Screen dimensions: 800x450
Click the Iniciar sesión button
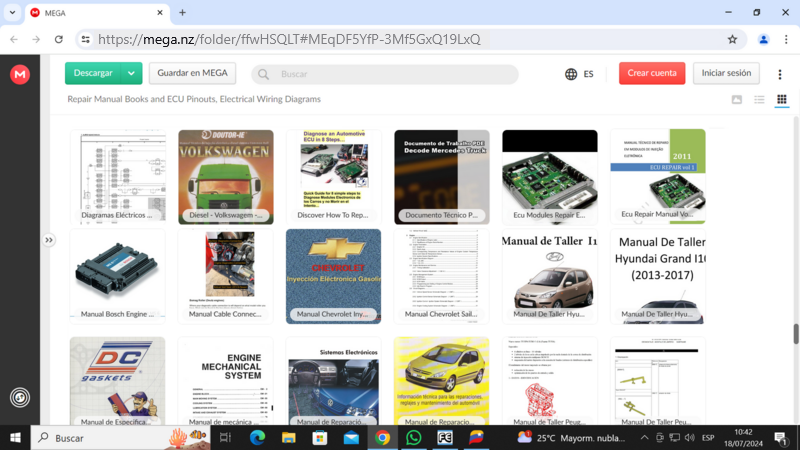(726, 73)
